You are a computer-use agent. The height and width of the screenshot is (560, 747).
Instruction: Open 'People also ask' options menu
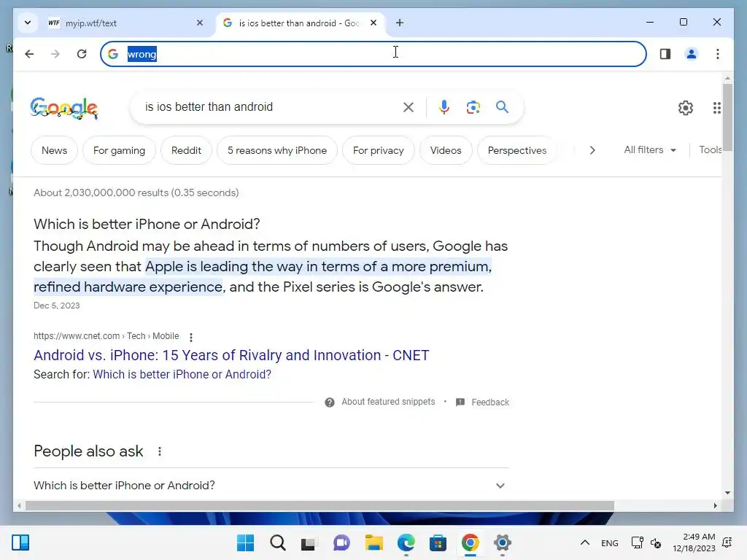coord(160,451)
